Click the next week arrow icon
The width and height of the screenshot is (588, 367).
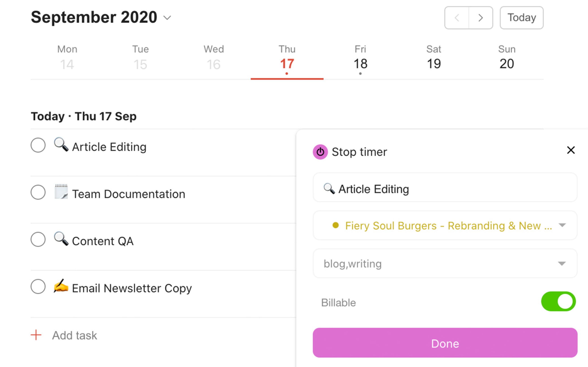(x=480, y=18)
